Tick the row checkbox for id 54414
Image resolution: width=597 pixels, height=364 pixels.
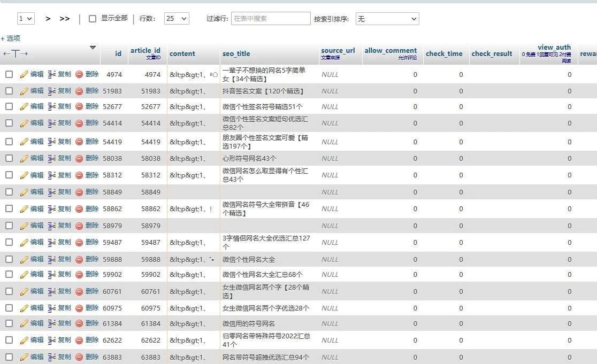pyautogui.click(x=9, y=123)
